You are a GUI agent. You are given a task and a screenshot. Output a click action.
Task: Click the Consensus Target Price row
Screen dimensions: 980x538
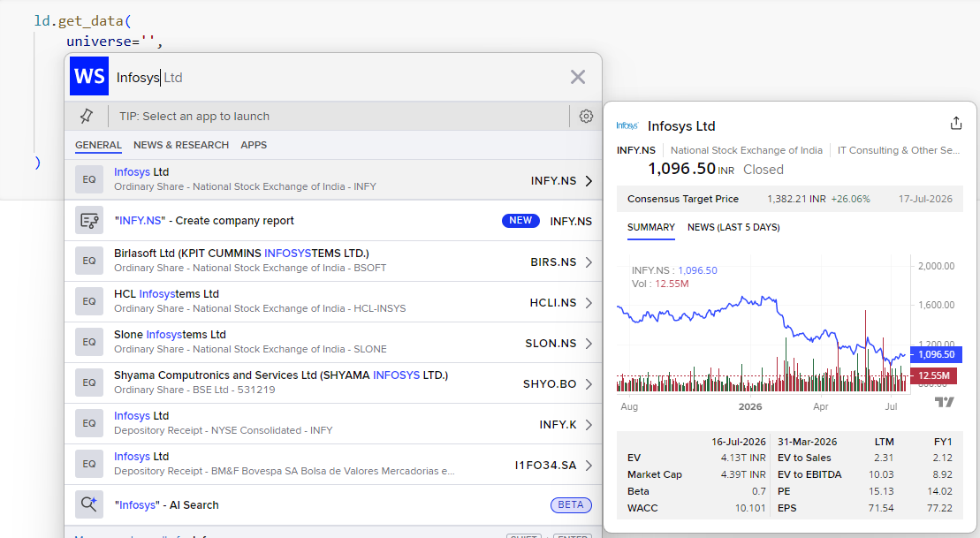click(789, 199)
